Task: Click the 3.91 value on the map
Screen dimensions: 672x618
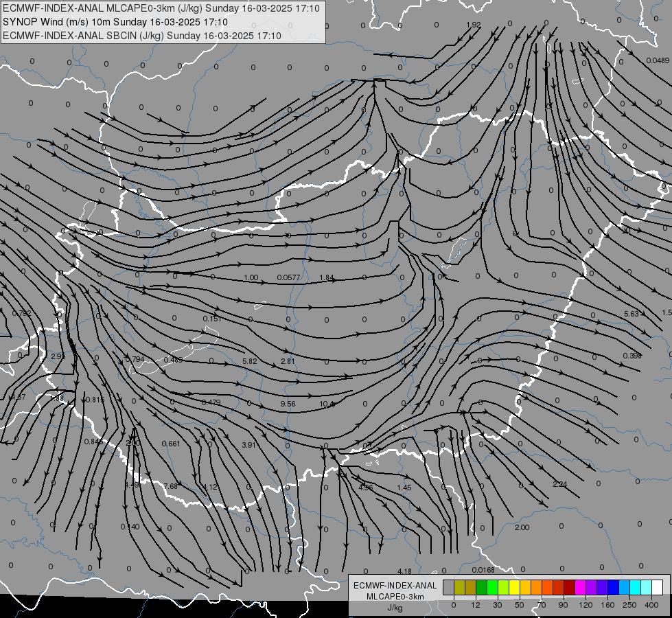Action: [248, 445]
